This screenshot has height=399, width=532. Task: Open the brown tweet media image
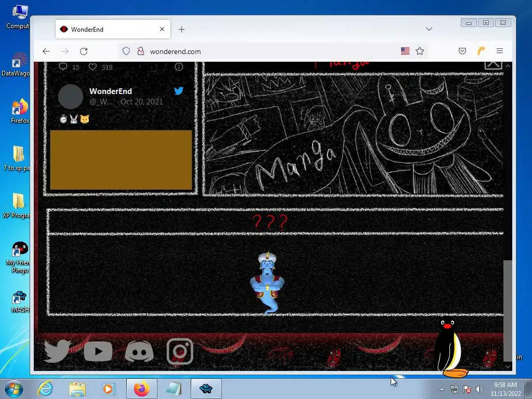[121, 160]
